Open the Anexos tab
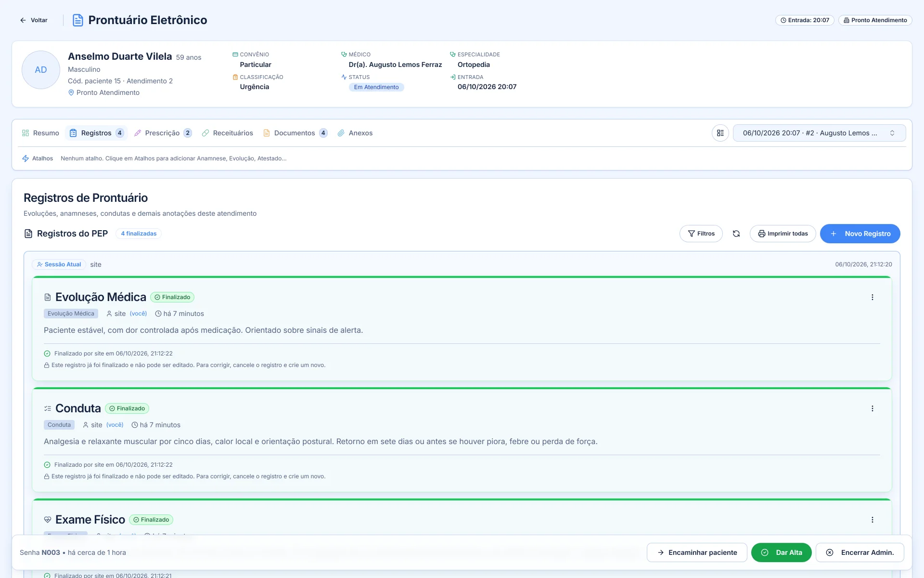Viewport: 924px width, 578px height. [355, 133]
